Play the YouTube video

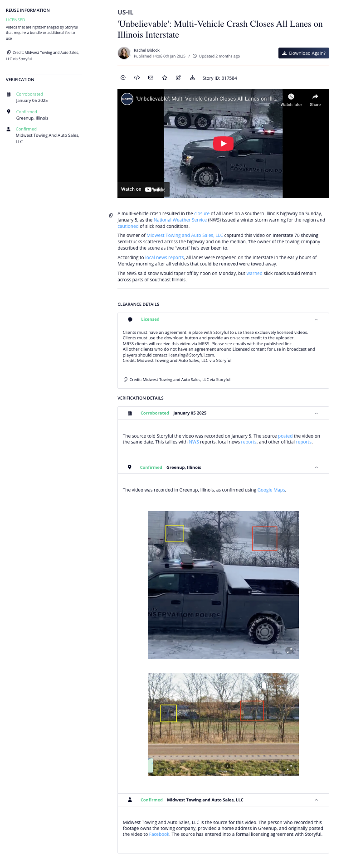(223, 144)
